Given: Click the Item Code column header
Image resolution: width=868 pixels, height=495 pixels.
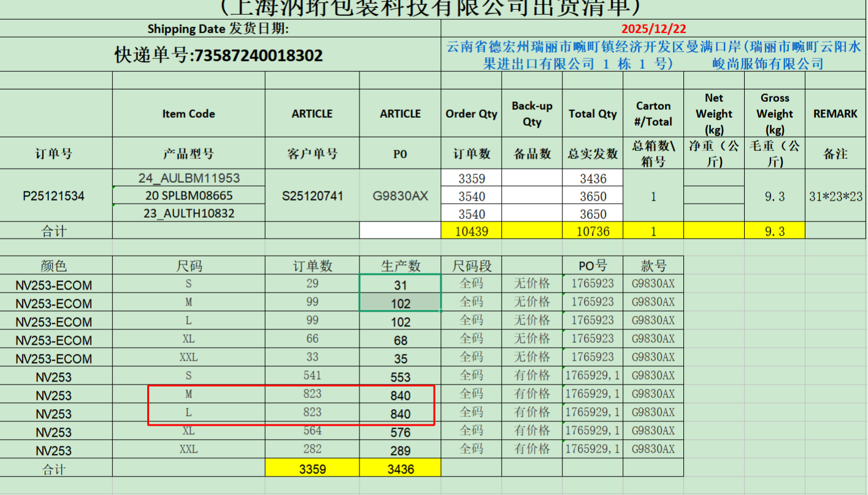Looking at the screenshot, I should click(x=188, y=113).
